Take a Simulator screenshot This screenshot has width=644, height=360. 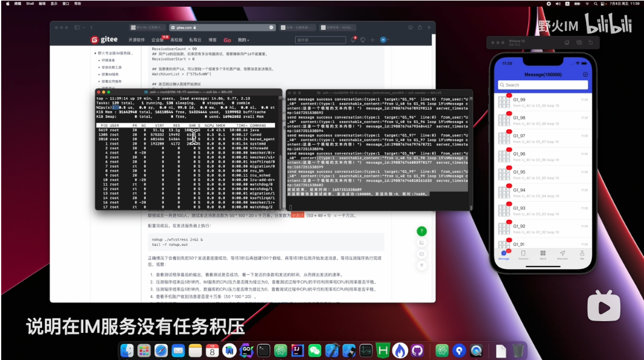point(578,42)
